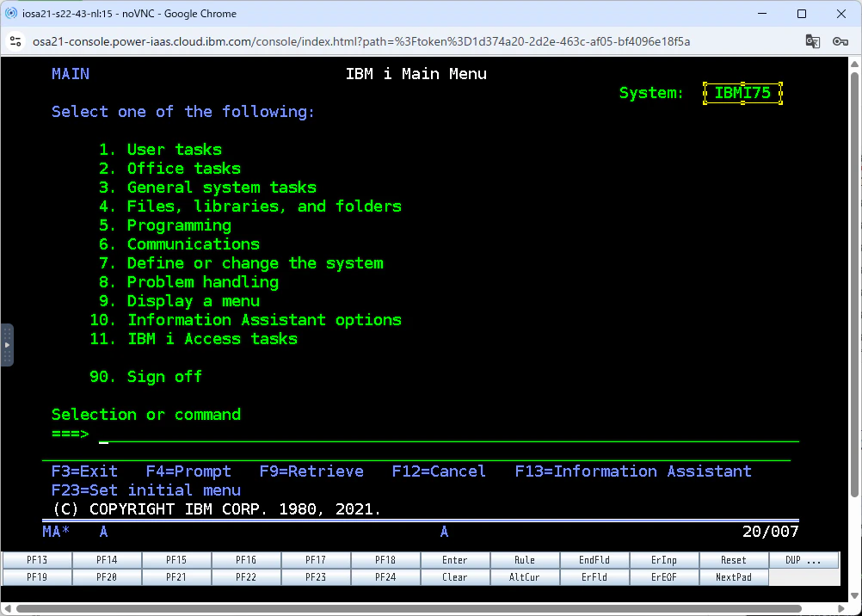Click the vertical scrollbar of the console

pos(854,286)
